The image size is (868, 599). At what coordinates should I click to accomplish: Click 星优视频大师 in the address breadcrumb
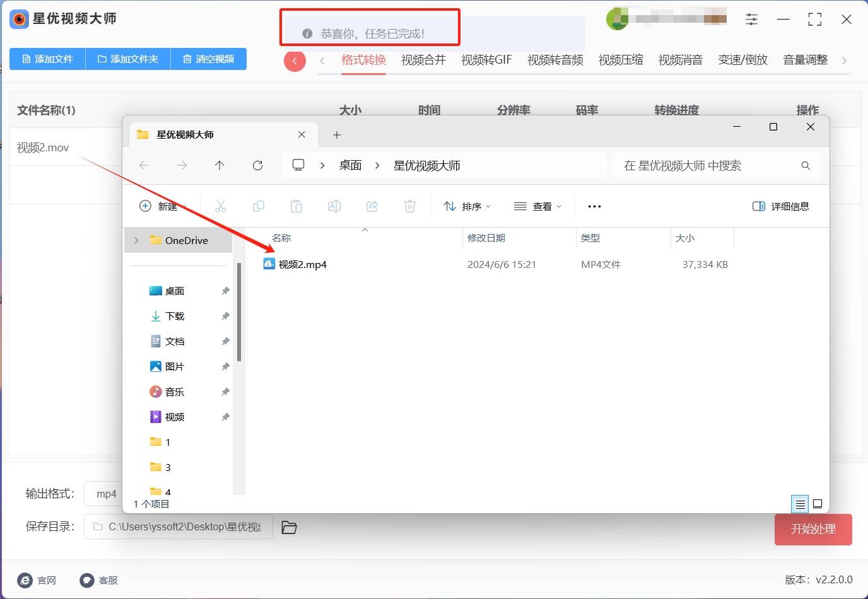click(427, 165)
